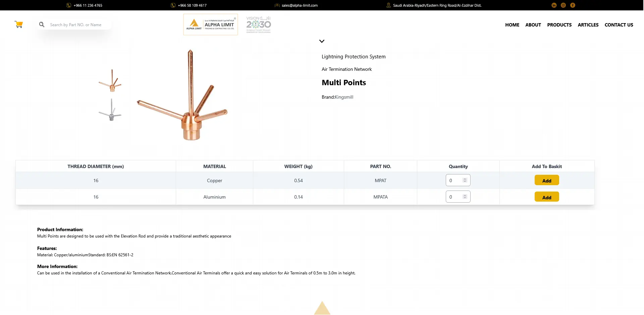Screen dimensions: 644x315
Task: Click the Facebook social icon
Action: [573, 5]
